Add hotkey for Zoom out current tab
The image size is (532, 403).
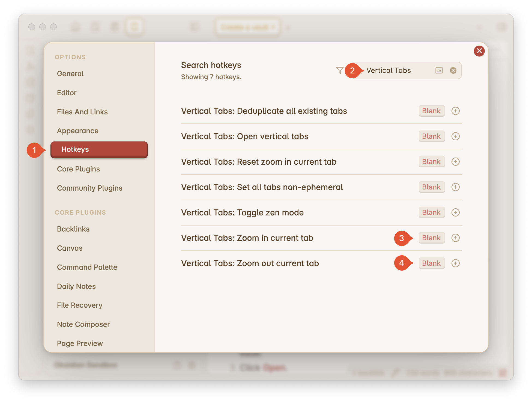[x=455, y=263]
